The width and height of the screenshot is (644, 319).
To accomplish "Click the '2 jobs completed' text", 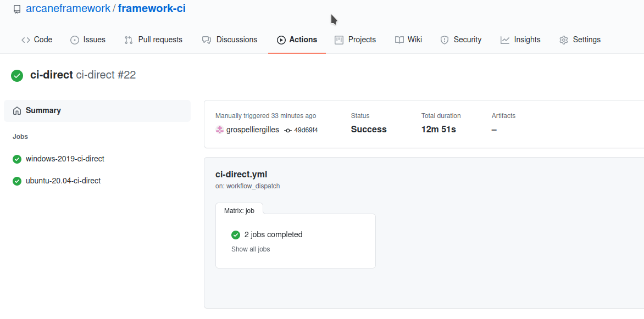I will pyautogui.click(x=273, y=235).
